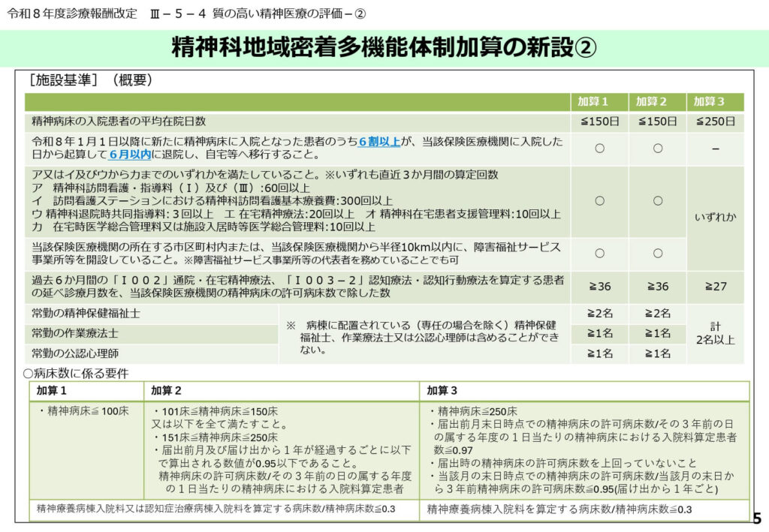Click the 加算1 circle in the 直近3か月間 visit-count row
This screenshot has height=532, width=769.
coord(599,201)
